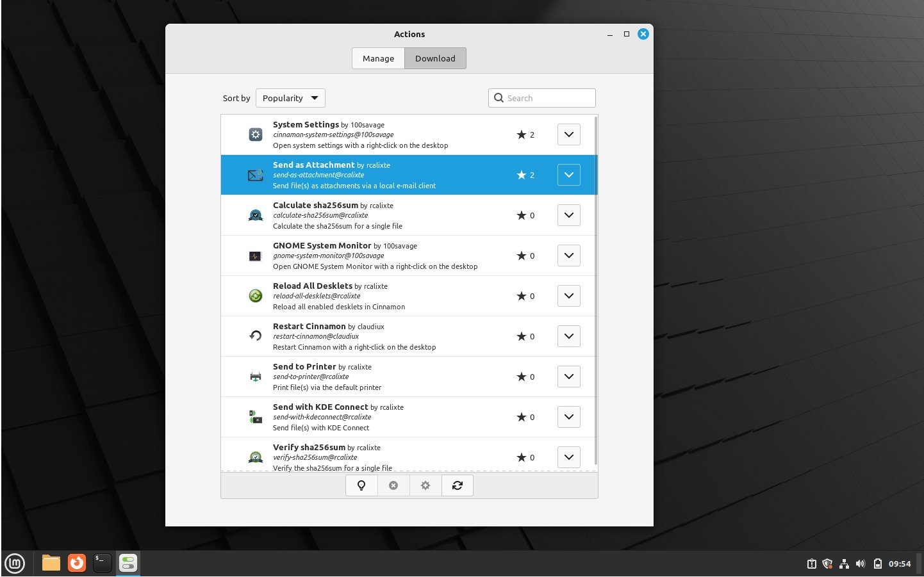
Task: Open the file manager from taskbar
Action: click(x=51, y=563)
